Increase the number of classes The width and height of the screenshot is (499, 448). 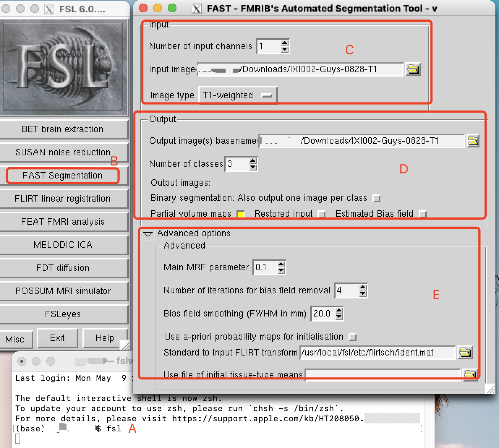[x=253, y=161]
